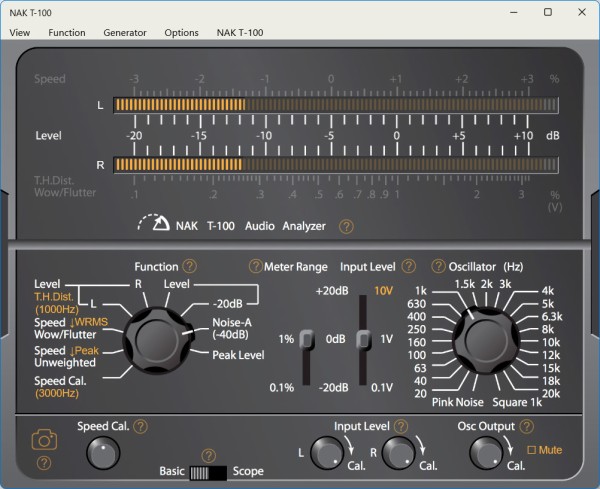The image size is (600, 489).
Task: Click the R channel level meter bar
Action: click(x=336, y=165)
